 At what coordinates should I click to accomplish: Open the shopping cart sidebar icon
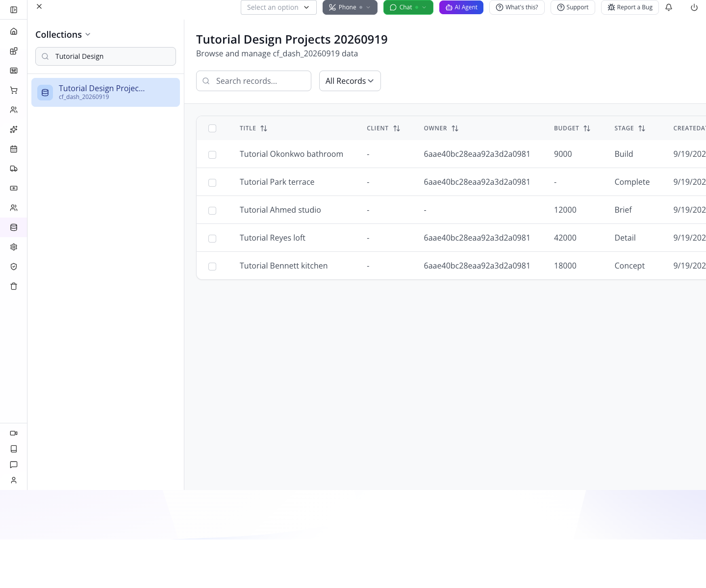click(14, 90)
